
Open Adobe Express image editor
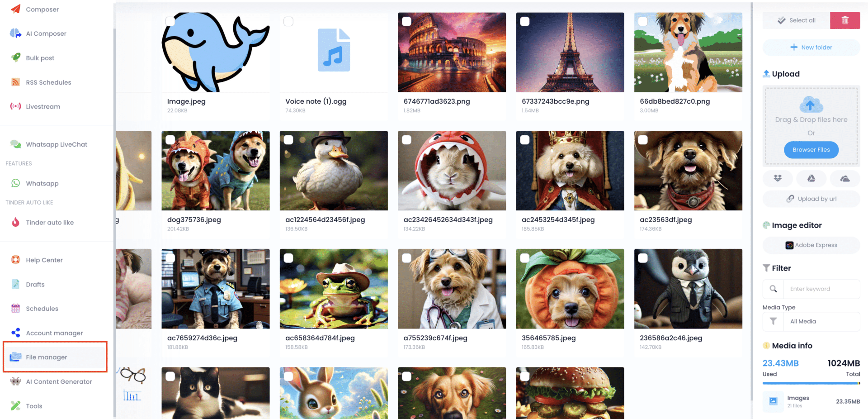point(811,245)
